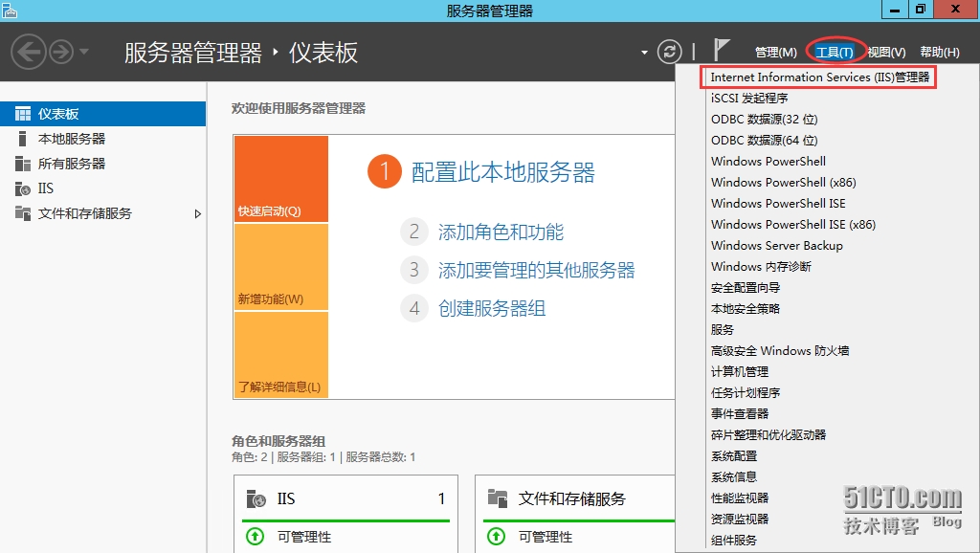Click the 添加角色和功能 link
This screenshot has width=980, height=553.
[x=501, y=232]
